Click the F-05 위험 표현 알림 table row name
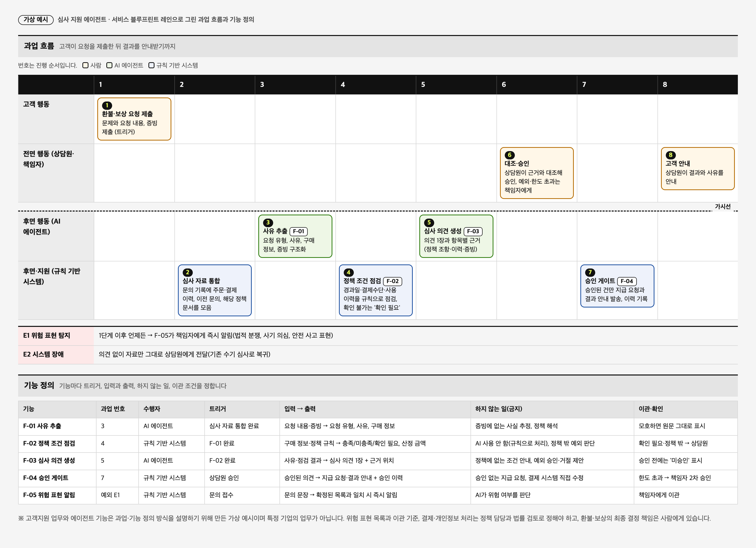Viewport: 756px width, 548px height. click(49, 495)
